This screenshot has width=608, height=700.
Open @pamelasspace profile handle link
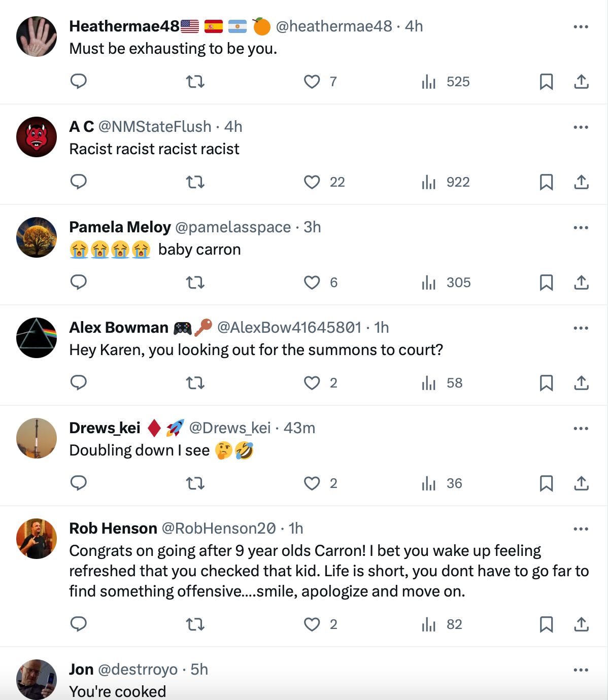(x=233, y=227)
